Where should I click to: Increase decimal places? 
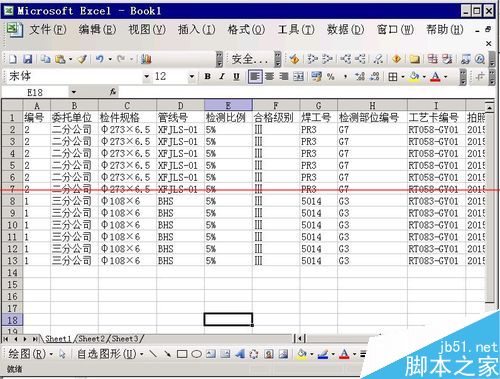pyautogui.click(x=360, y=77)
